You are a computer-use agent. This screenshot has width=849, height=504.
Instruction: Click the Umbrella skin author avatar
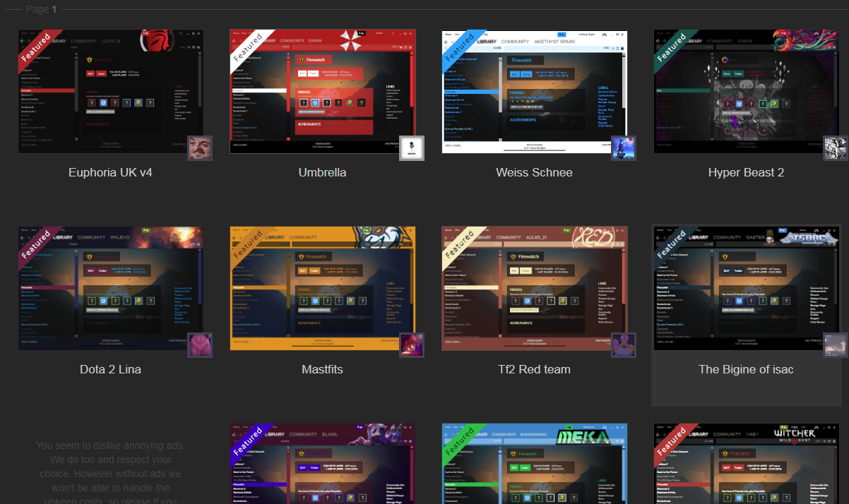click(412, 148)
